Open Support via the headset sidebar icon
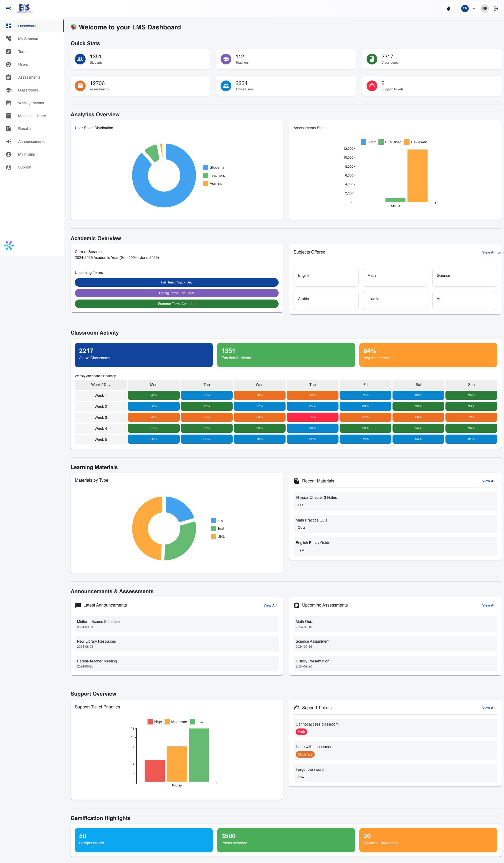504x863 pixels. 9,167
